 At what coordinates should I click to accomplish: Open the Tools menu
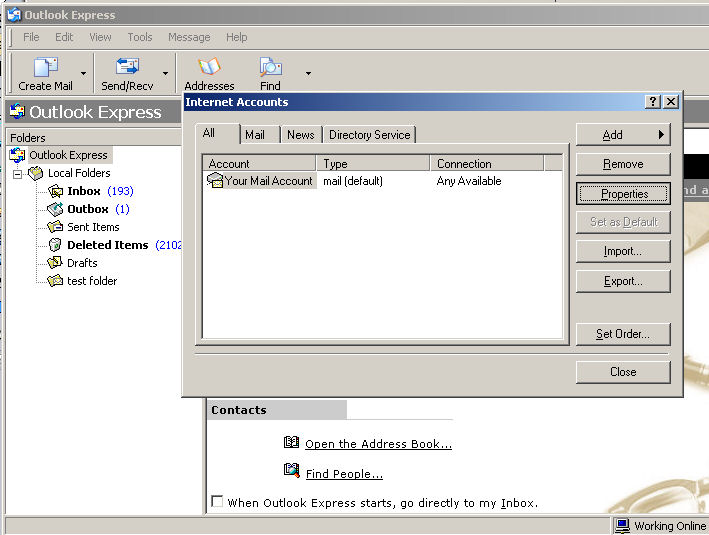(140, 37)
